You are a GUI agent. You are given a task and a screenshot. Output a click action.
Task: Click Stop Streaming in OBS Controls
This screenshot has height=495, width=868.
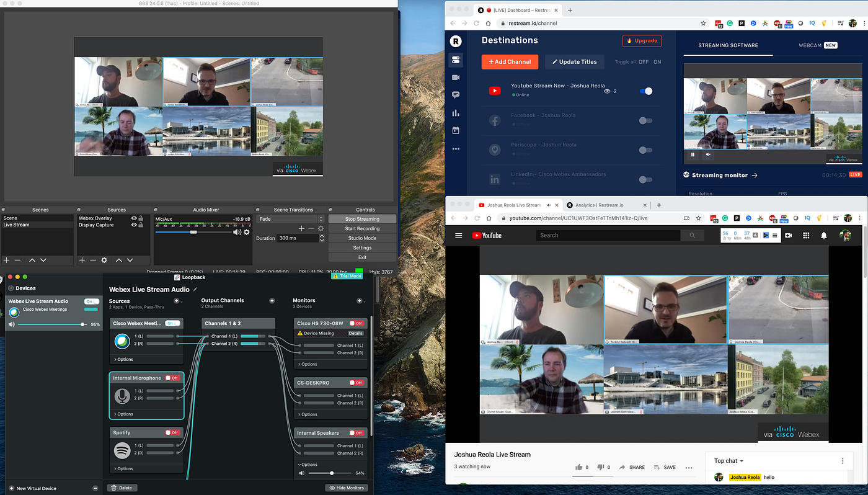point(362,219)
